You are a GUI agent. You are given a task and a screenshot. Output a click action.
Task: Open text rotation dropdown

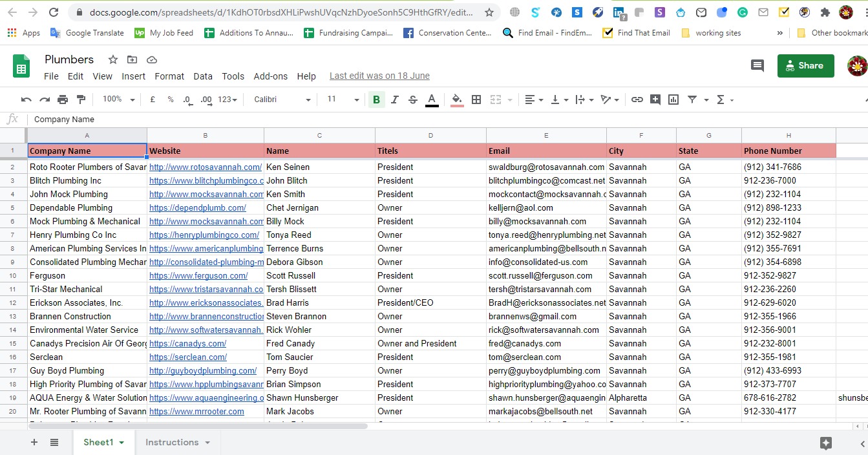(609, 100)
